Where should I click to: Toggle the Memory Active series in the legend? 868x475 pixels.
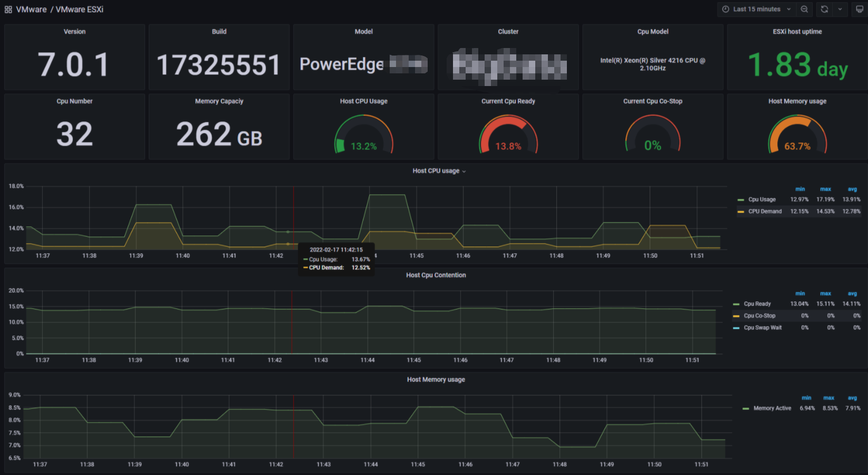(x=772, y=408)
